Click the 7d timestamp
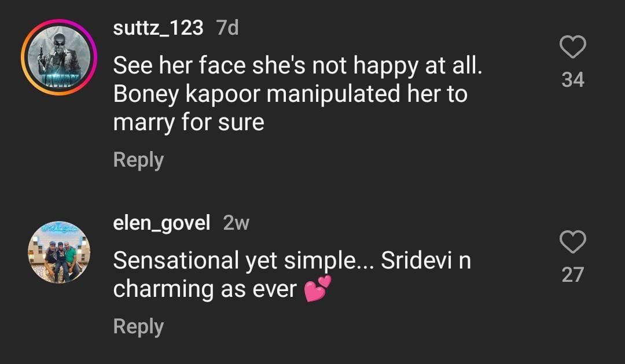Screen dimensions: 625x364 (227, 27)
